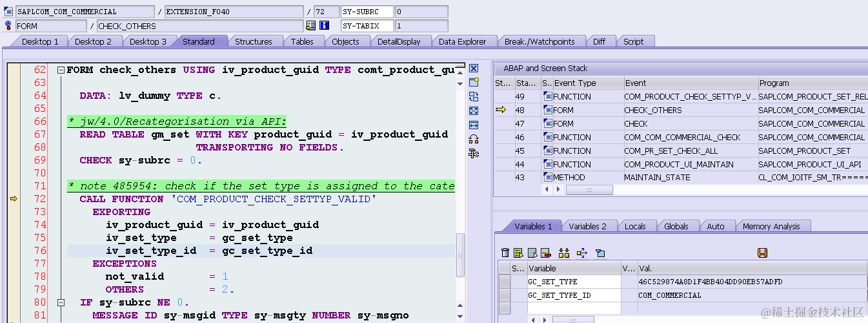Click the FUNCTION icon in stack row 49
The height and width of the screenshot is (323, 868).
(547, 96)
